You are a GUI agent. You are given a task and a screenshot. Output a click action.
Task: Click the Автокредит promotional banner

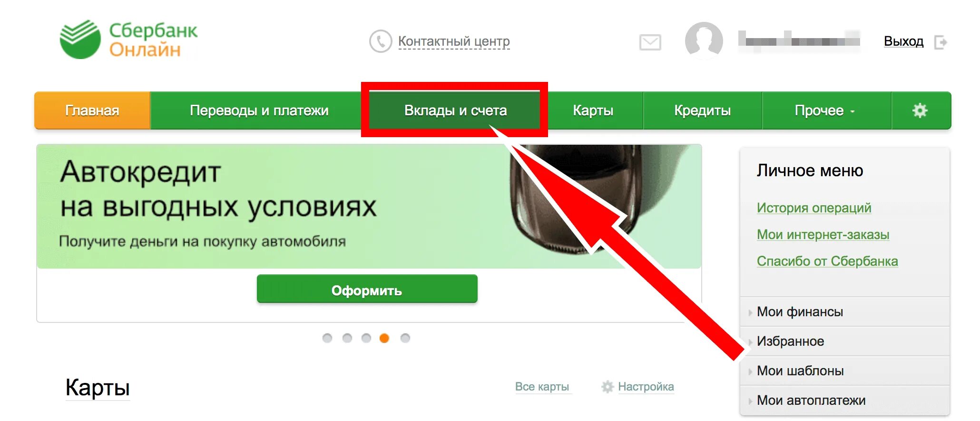[x=369, y=207]
